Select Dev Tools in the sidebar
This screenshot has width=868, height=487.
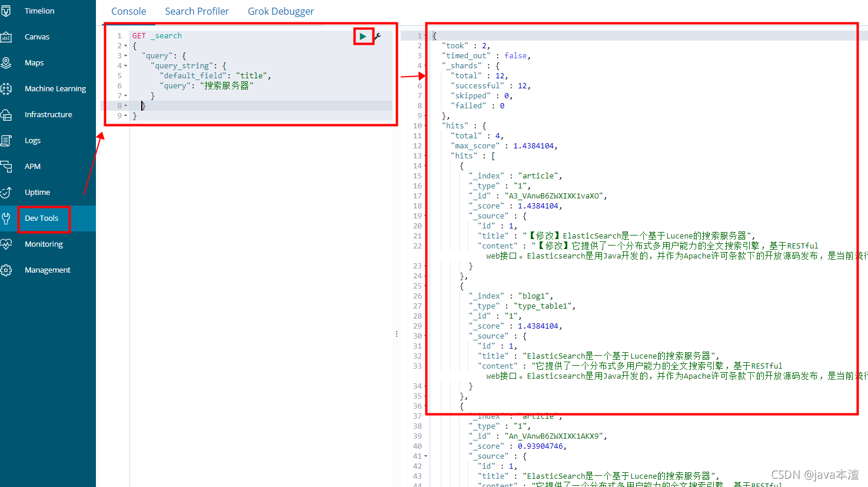click(41, 218)
